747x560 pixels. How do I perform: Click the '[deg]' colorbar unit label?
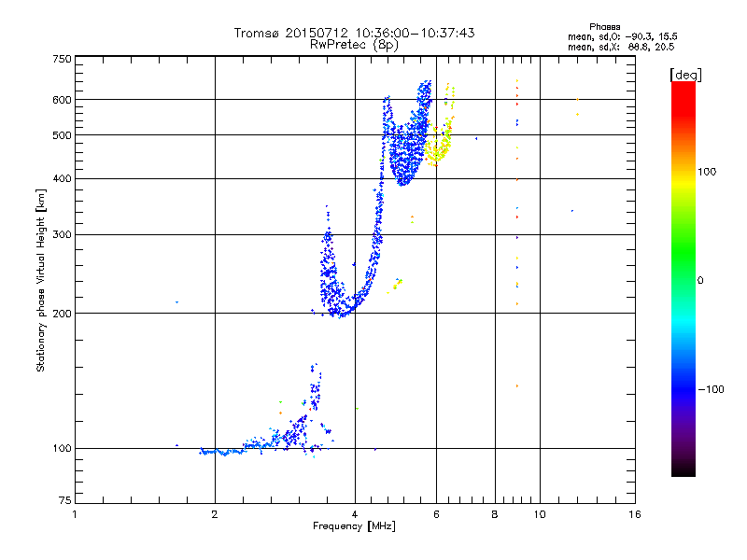tap(685, 75)
